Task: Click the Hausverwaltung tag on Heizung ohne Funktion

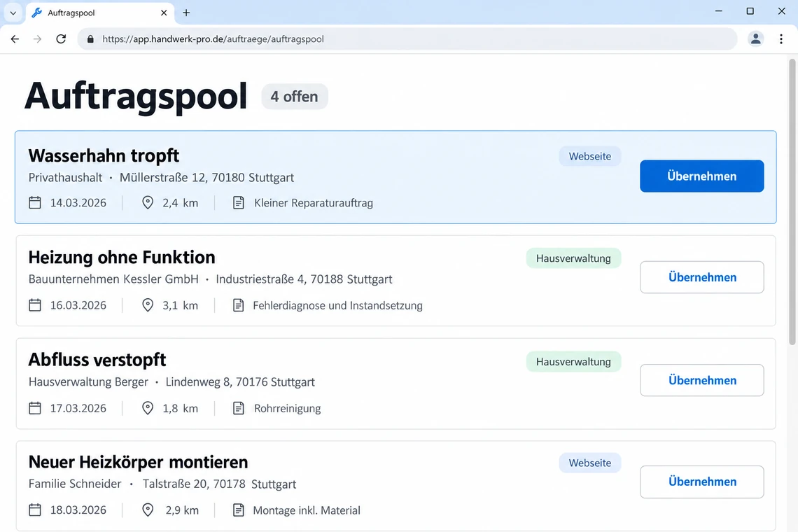Action: (573, 258)
